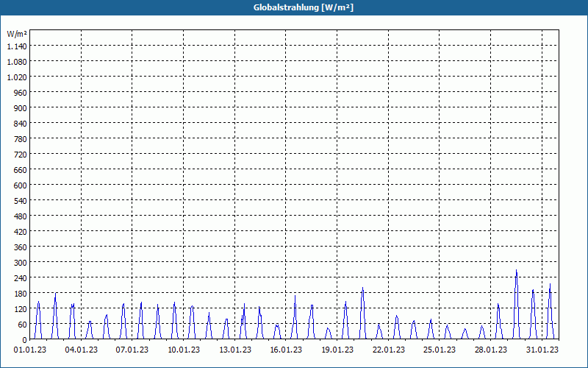588x368 pixels.
Task: Select the y-axis value '600'
Action: [21, 185]
